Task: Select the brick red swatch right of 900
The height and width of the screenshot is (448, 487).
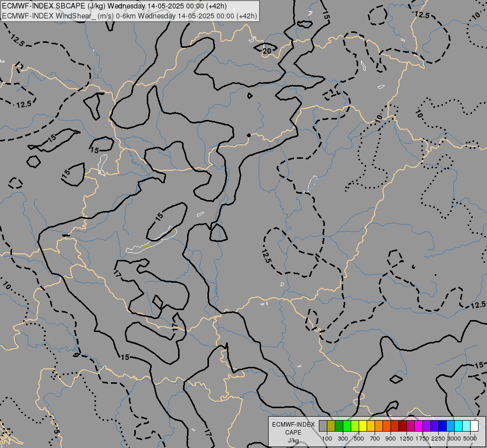Action: click(395, 426)
